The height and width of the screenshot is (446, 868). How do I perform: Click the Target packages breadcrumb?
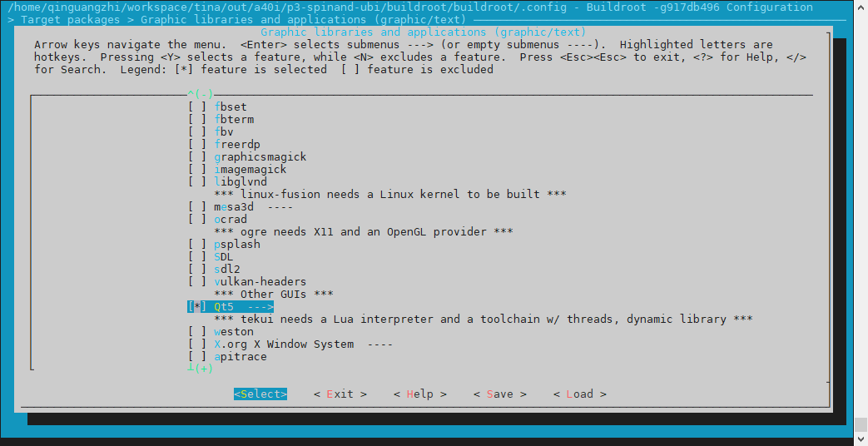[70, 19]
